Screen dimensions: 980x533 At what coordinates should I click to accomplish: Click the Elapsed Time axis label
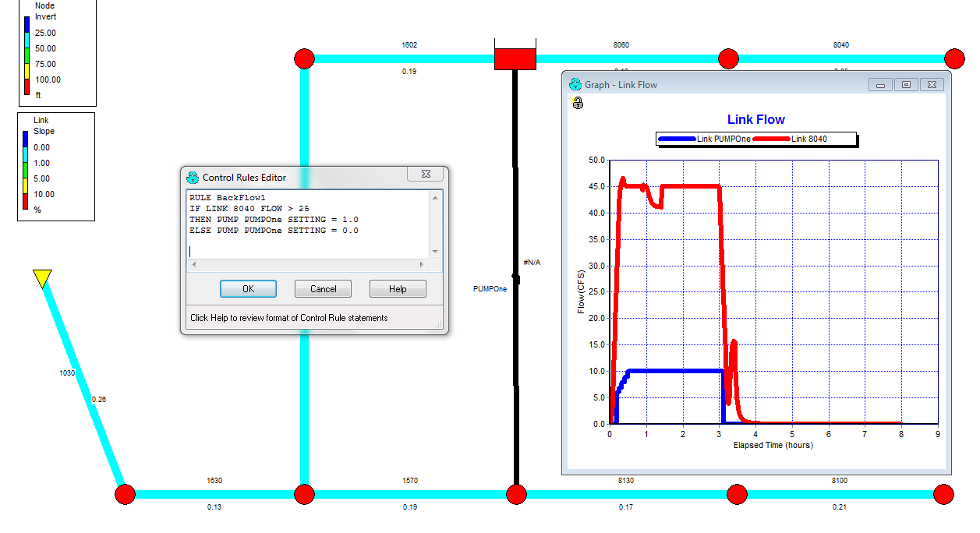(773, 446)
